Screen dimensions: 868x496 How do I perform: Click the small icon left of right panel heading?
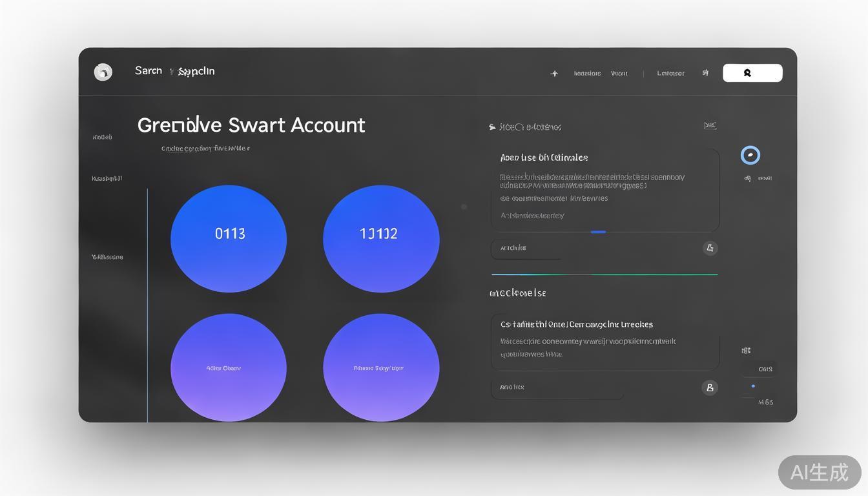(x=492, y=127)
